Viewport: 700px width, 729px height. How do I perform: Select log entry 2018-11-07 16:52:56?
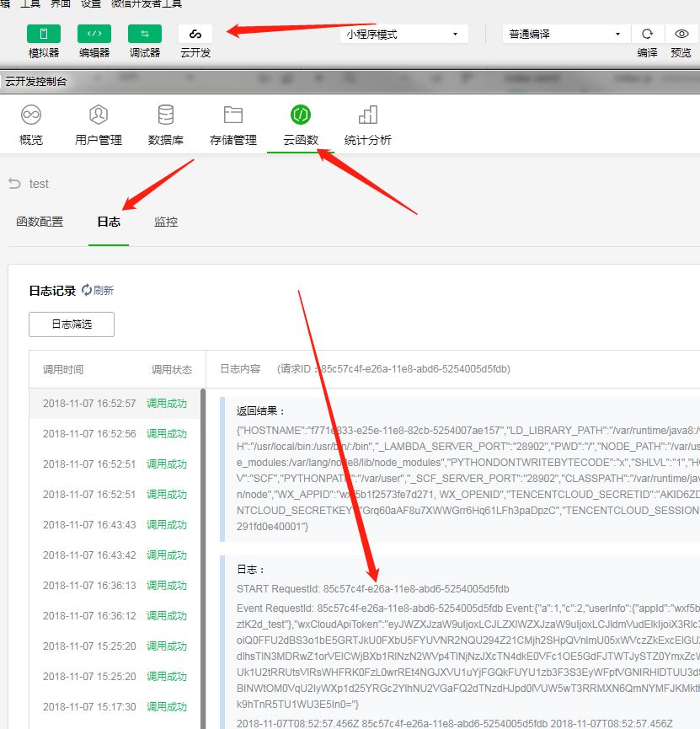(115, 434)
